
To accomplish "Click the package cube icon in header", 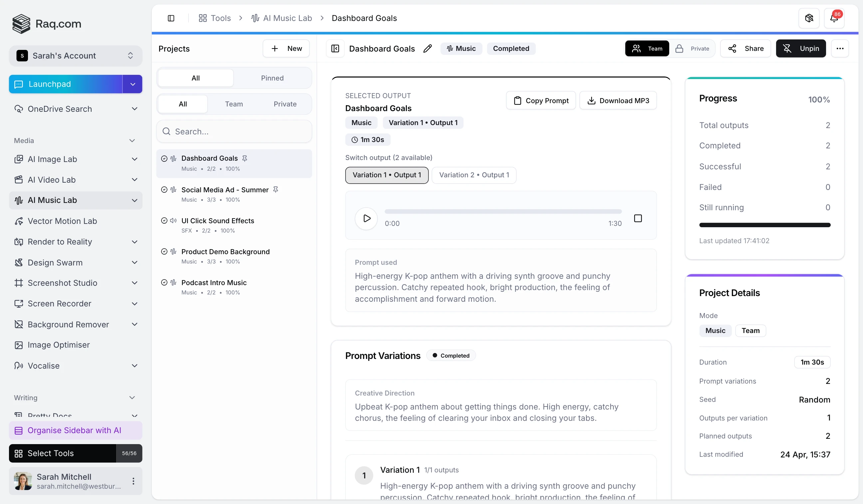I will tap(809, 18).
